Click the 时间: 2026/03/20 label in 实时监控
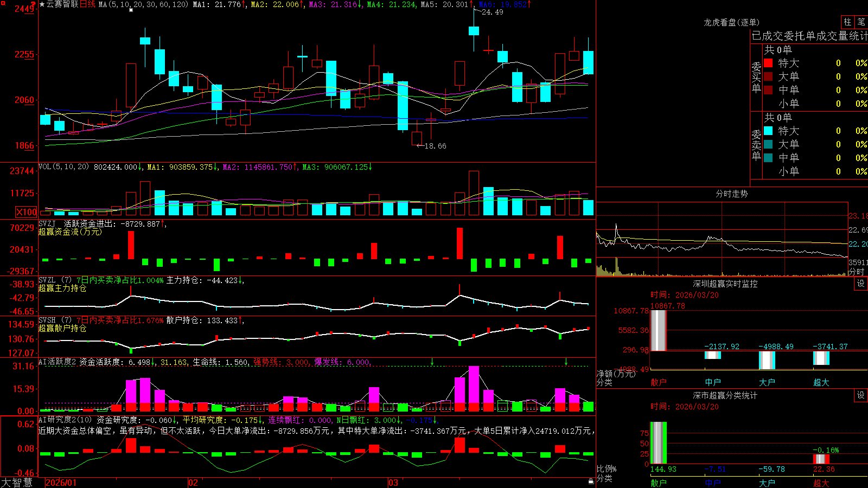868x488 pixels. tap(684, 295)
